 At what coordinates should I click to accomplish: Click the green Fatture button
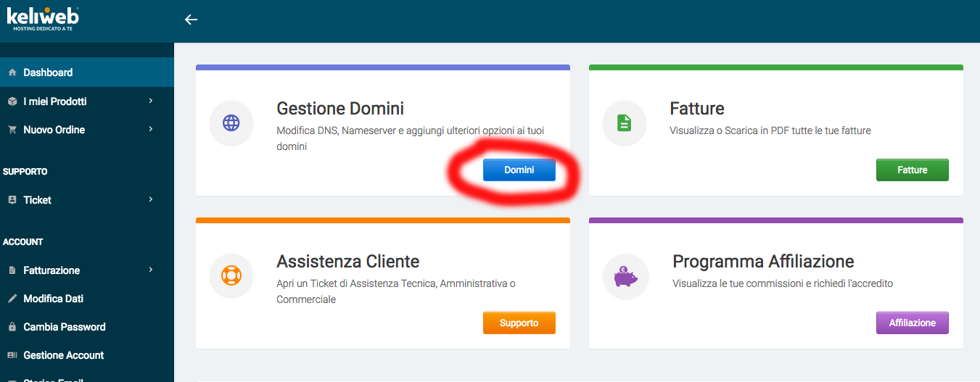(913, 170)
